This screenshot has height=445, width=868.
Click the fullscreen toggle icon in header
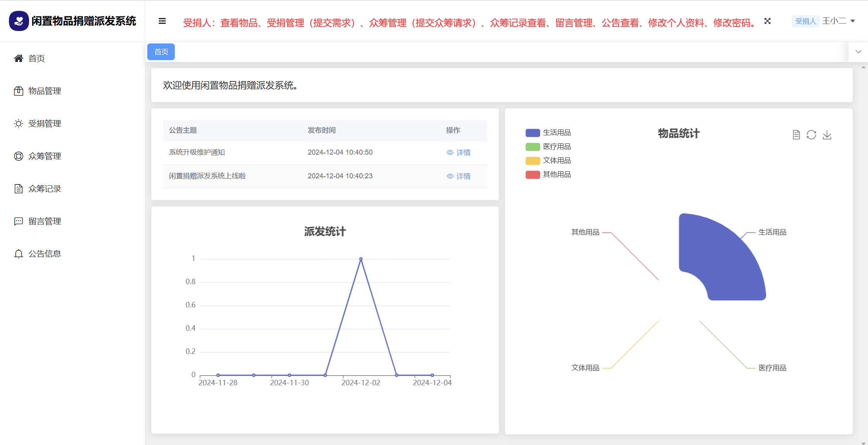click(767, 21)
